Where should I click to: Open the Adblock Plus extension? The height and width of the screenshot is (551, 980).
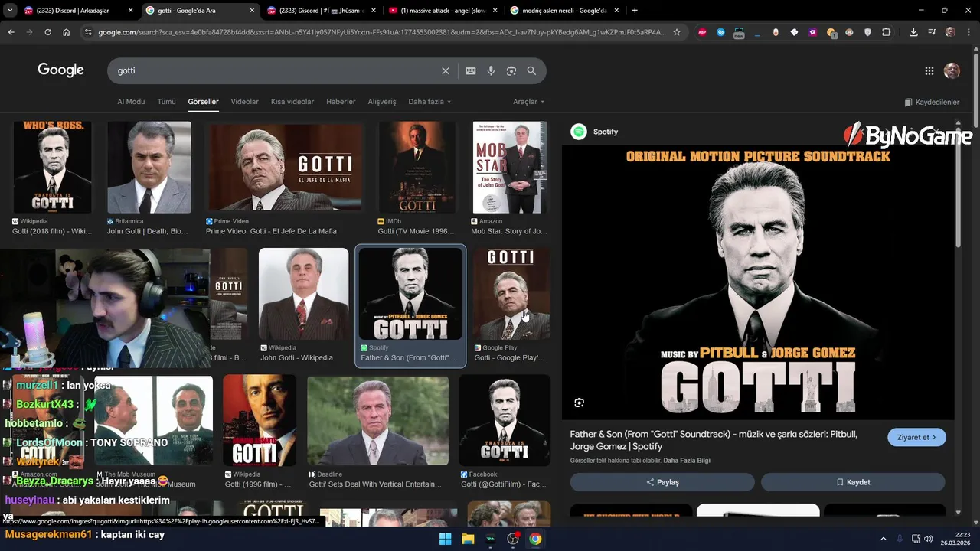pos(702,32)
